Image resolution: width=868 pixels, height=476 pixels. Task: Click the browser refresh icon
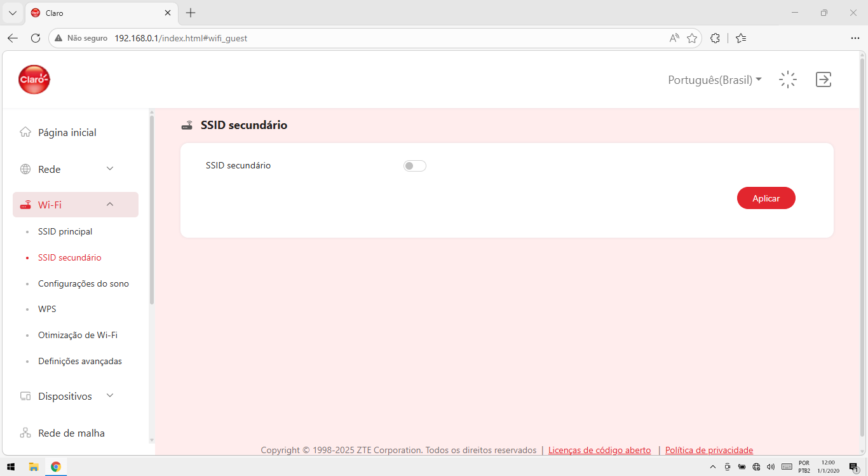pyautogui.click(x=36, y=38)
